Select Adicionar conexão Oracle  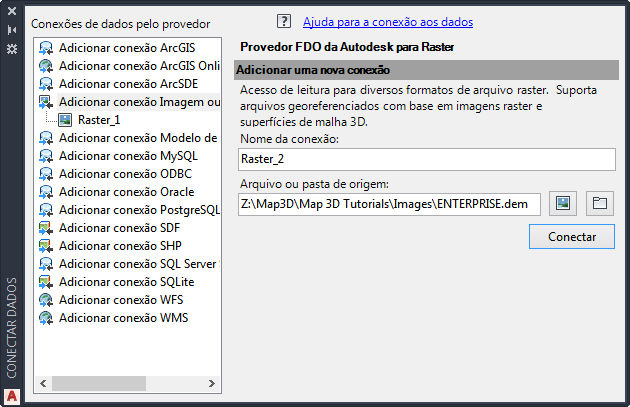pyautogui.click(x=127, y=192)
